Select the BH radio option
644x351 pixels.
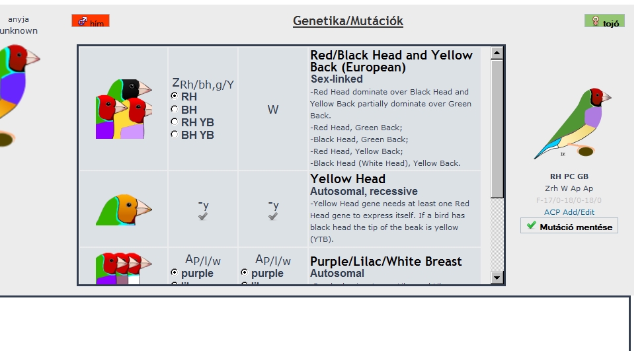pos(175,109)
